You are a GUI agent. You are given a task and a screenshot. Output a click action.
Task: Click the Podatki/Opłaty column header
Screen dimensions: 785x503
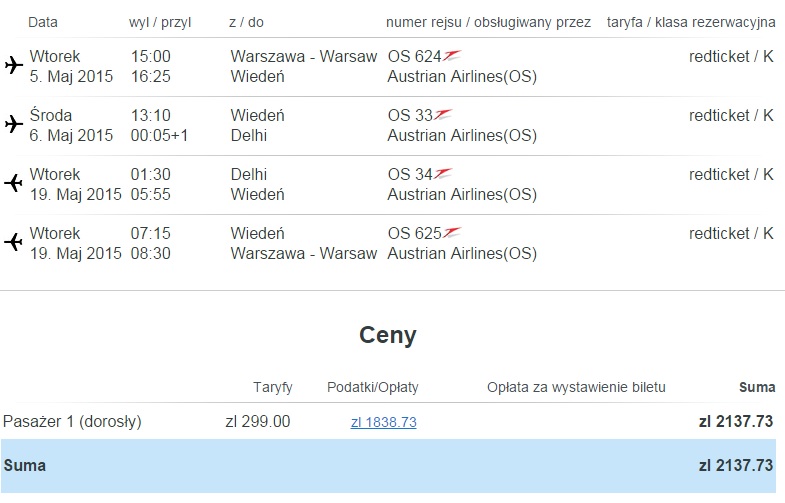(372, 387)
